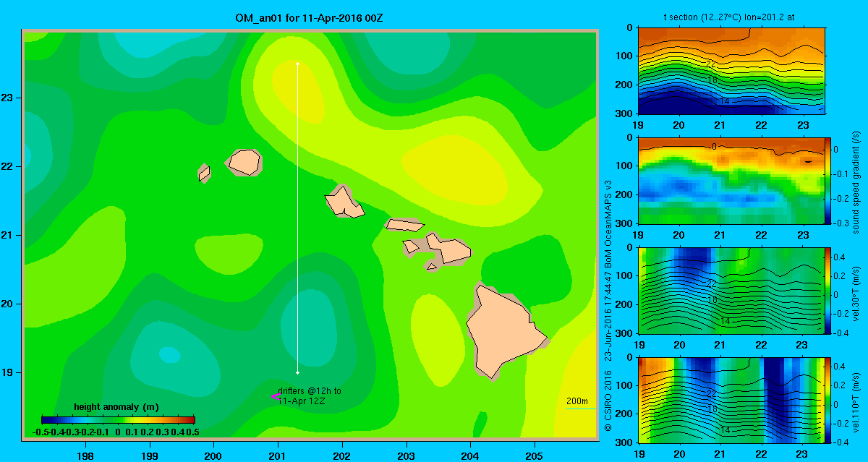
Task: Open the vel.110°T velocity section panel
Action: [x=732, y=399]
